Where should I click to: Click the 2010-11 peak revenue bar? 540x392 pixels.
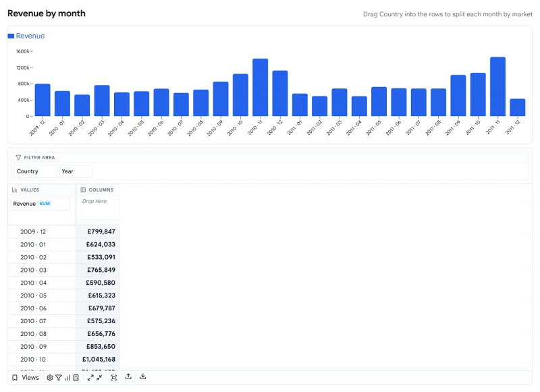pos(260,88)
